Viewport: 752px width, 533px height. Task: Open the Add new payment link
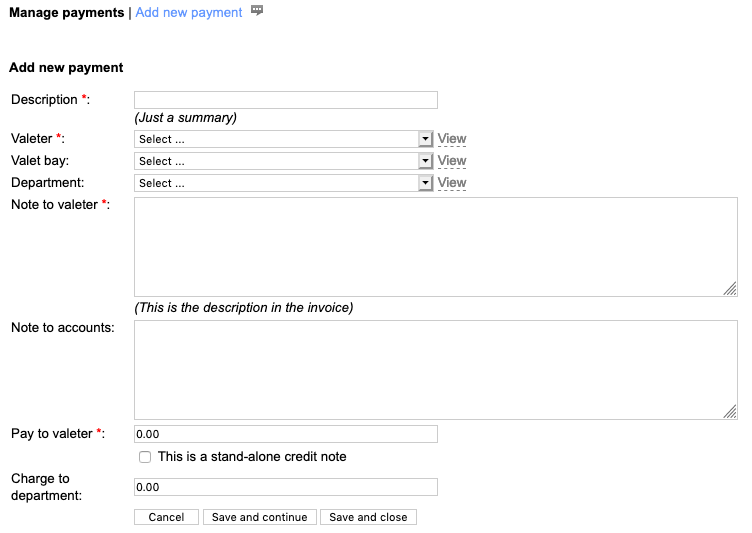click(189, 12)
